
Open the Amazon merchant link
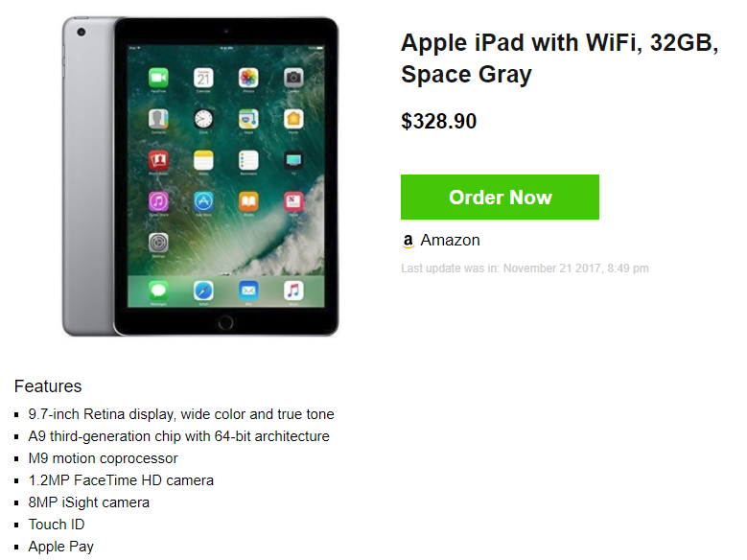(x=450, y=240)
